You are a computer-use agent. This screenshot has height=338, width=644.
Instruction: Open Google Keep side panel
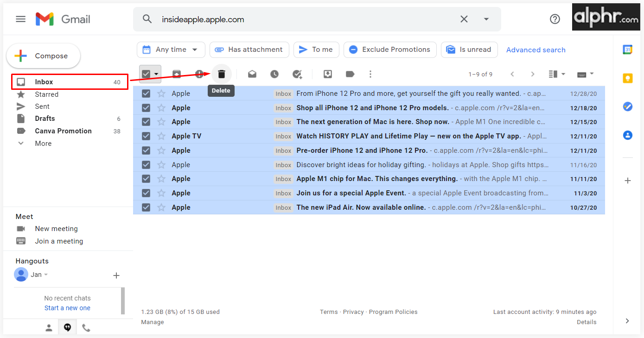(628, 78)
